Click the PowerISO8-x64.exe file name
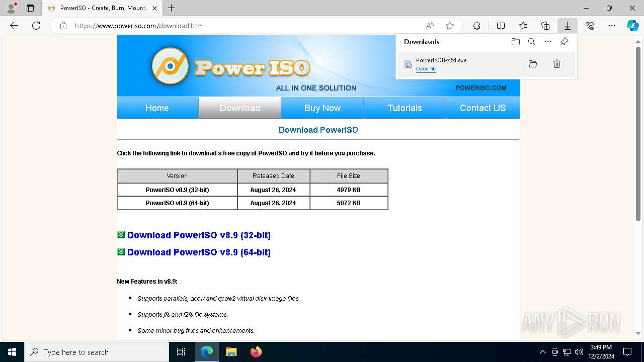Image resolution: width=644 pixels, height=362 pixels. (441, 60)
